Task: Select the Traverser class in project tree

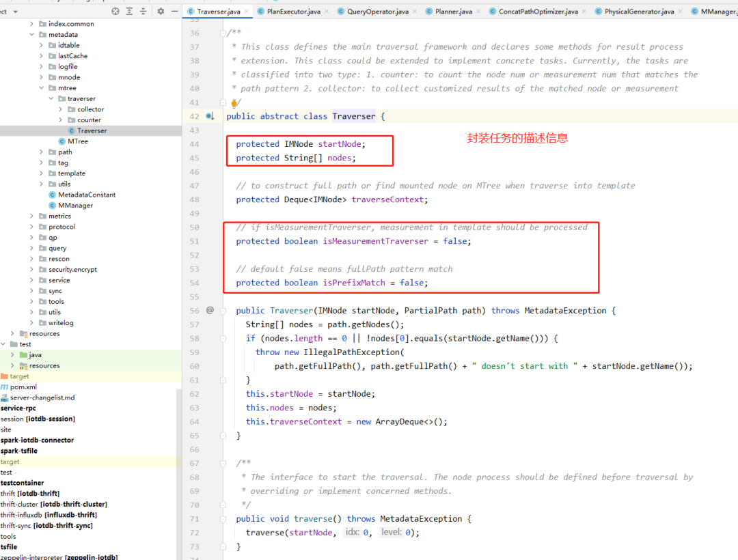Action: 91,130
